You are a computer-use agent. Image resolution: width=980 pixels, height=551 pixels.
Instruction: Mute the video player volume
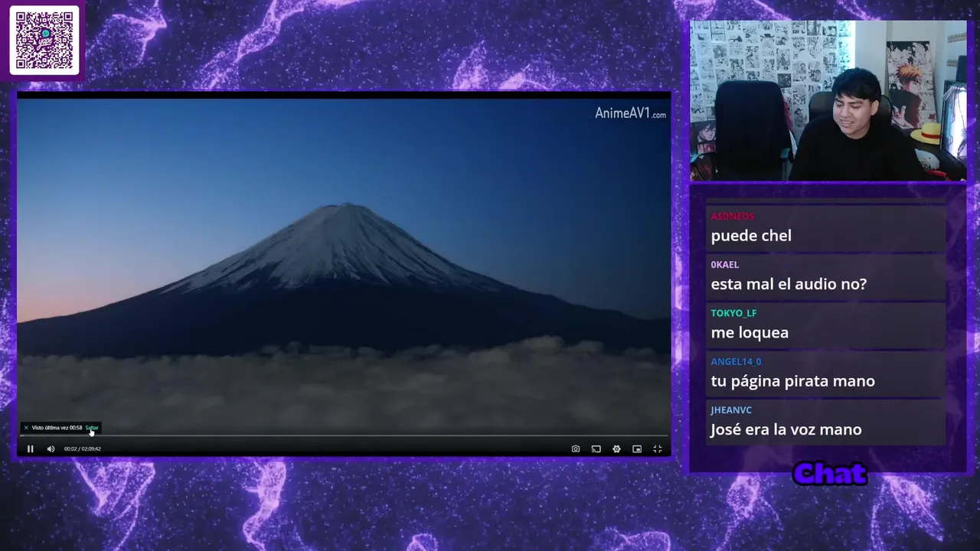point(51,449)
